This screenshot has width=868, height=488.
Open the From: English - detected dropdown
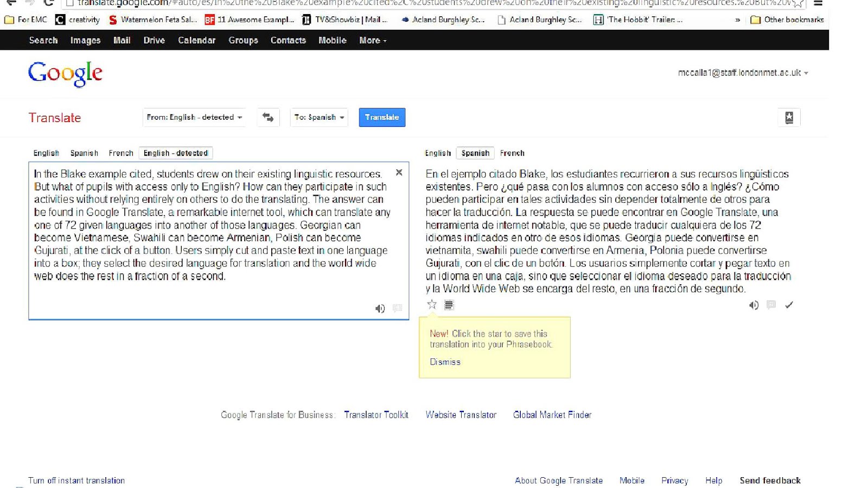194,117
